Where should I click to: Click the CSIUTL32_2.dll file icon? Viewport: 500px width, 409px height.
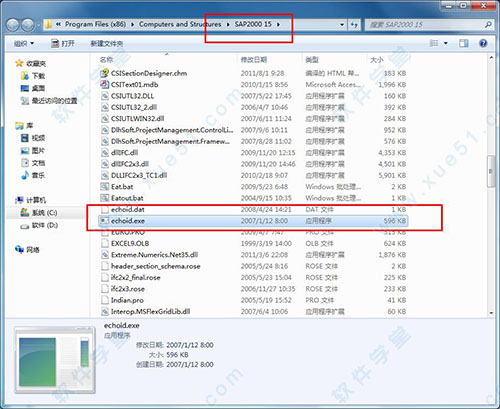pyautogui.click(x=105, y=107)
